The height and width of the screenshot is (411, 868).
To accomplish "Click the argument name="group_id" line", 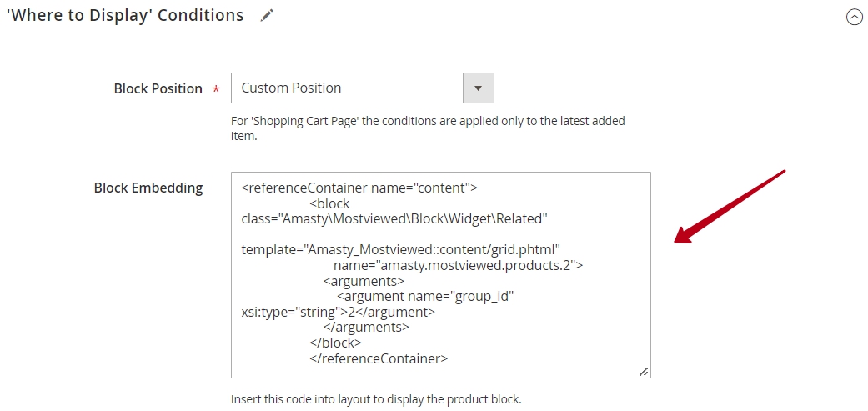I will (425, 297).
